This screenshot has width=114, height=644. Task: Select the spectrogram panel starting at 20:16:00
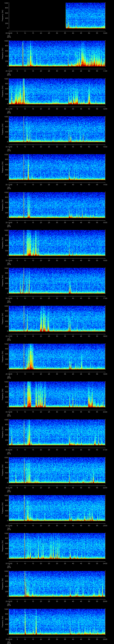57,280
